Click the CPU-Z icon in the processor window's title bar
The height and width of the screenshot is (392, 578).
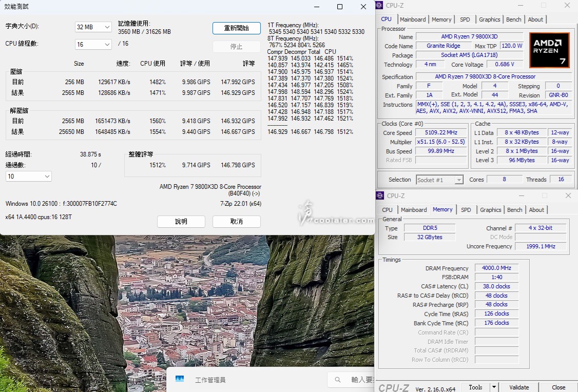click(x=379, y=6)
